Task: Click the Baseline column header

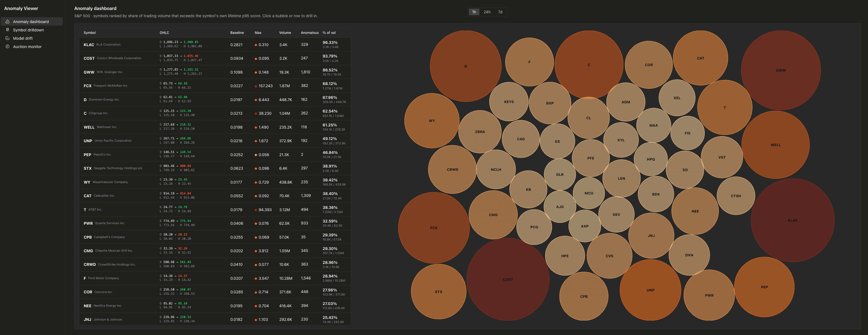Action: pos(237,33)
